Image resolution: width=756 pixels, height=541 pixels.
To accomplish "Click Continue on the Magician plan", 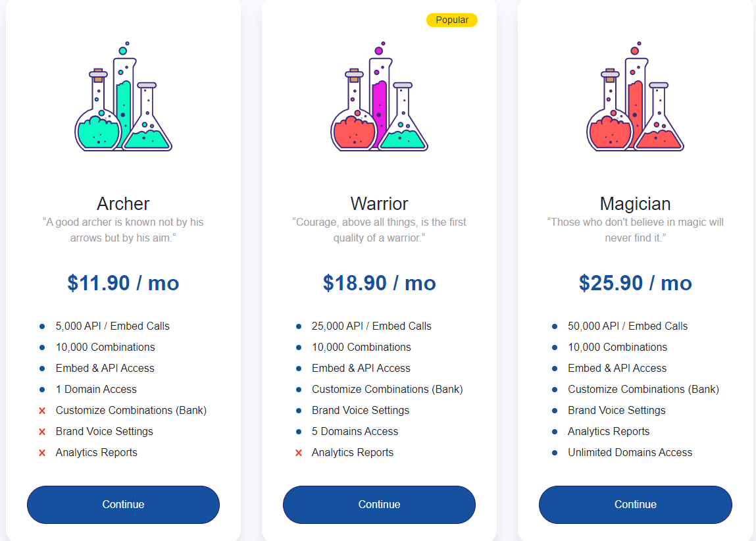I will point(635,504).
